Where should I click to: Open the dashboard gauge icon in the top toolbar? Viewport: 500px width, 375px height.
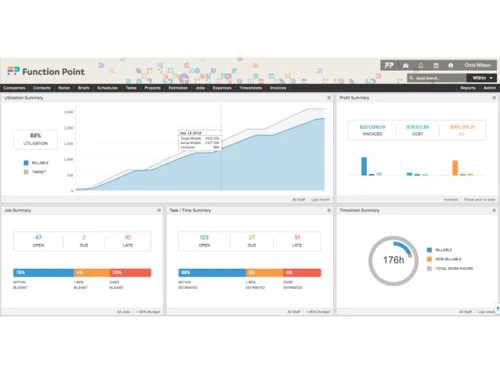[x=406, y=65]
